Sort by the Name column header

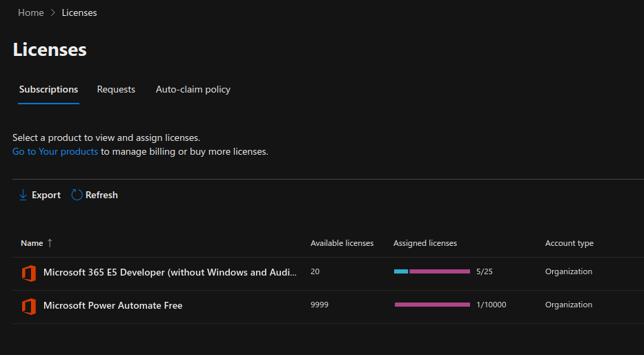point(32,243)
